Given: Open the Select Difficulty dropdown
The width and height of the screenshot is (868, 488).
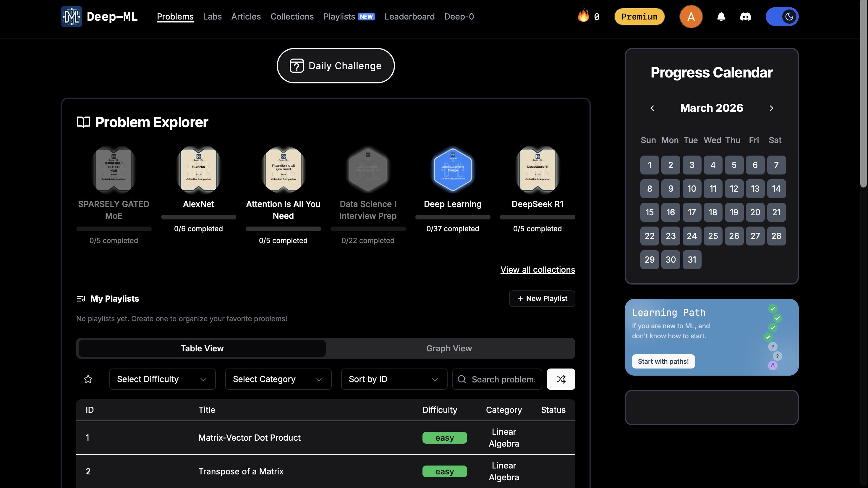Looking at the screenshot, I should (162, 379).
